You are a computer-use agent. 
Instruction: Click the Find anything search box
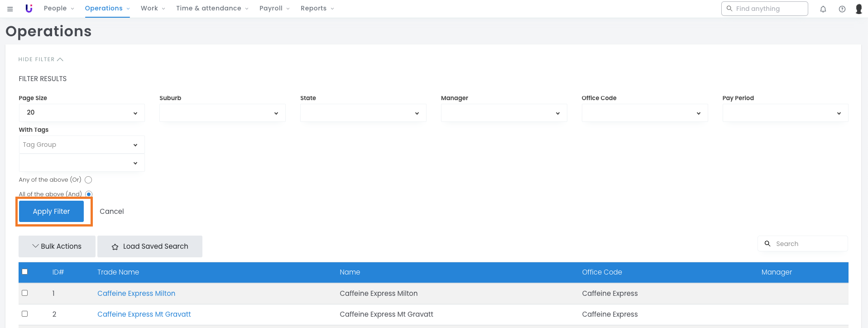coord(764,9)
